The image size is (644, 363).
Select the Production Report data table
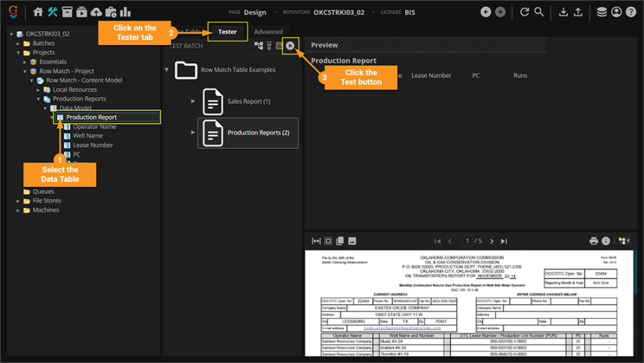click(x=91, y=117)
